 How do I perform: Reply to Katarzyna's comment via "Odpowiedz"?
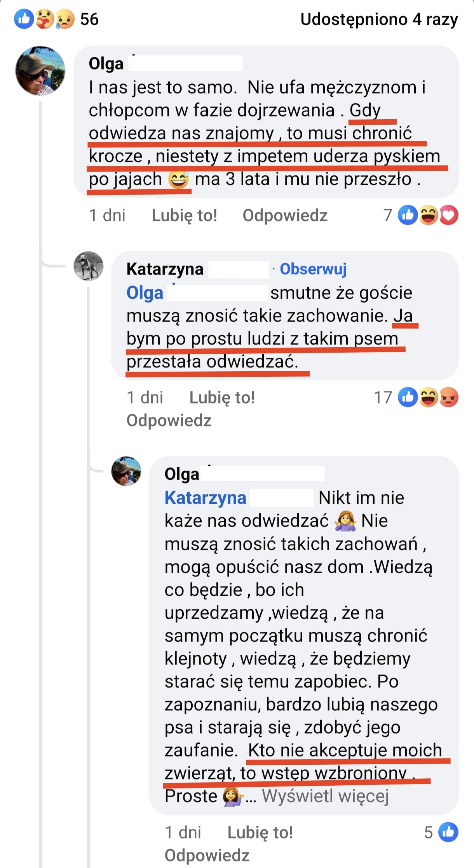point(169,420)
